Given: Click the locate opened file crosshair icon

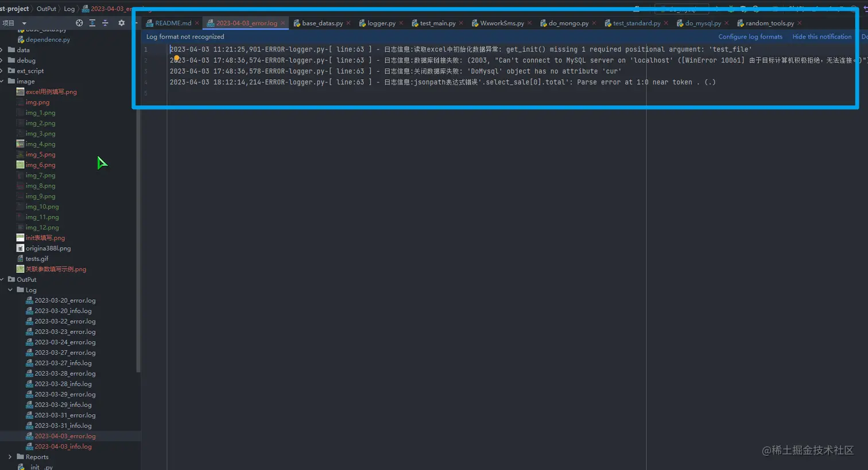Looking at the screenshot, I should [79, 23].
